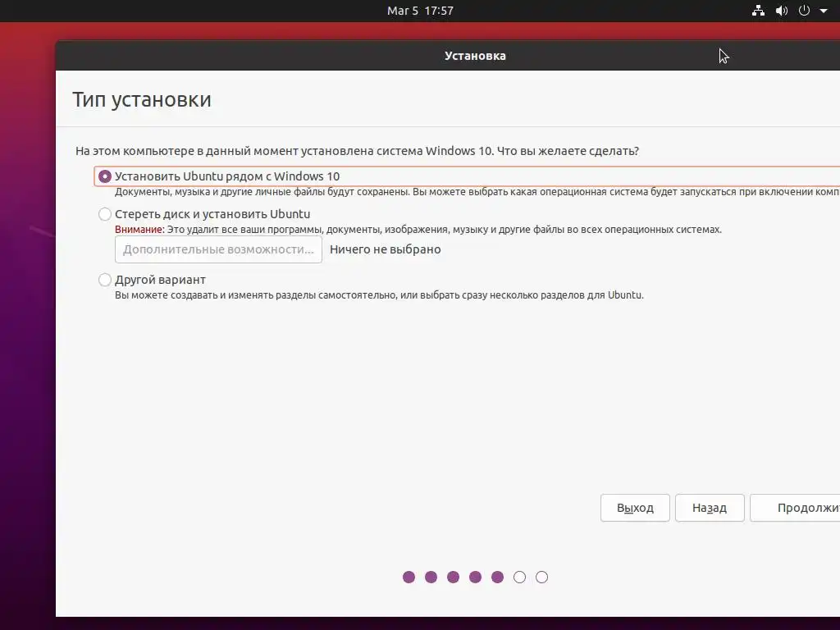Click the Установка window title bar
This screenshot has width=840, height=630.
[448, 56]
